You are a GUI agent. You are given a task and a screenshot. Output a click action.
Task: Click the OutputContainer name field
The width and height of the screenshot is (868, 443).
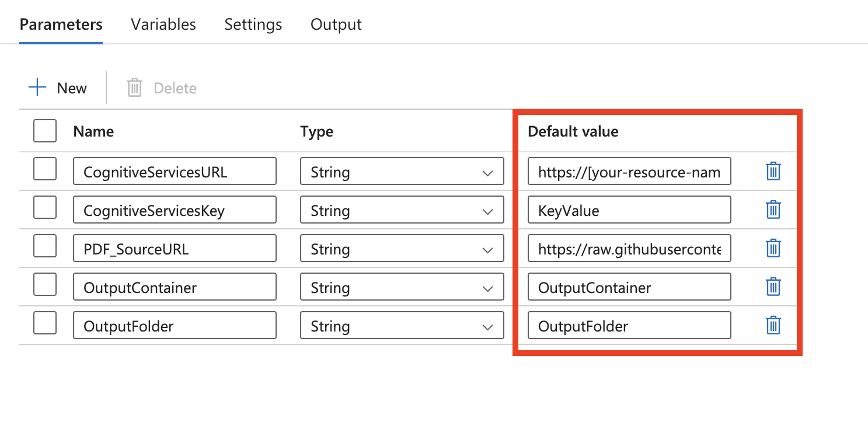(175, 288)
